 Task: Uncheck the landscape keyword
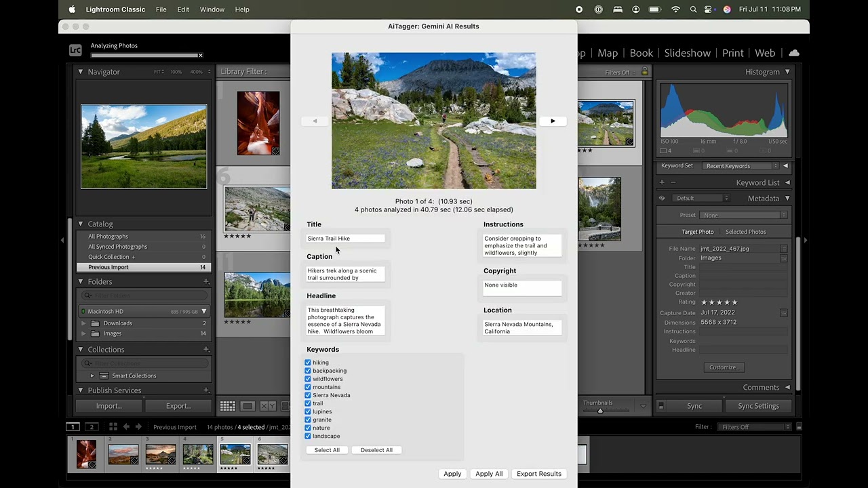308,436
